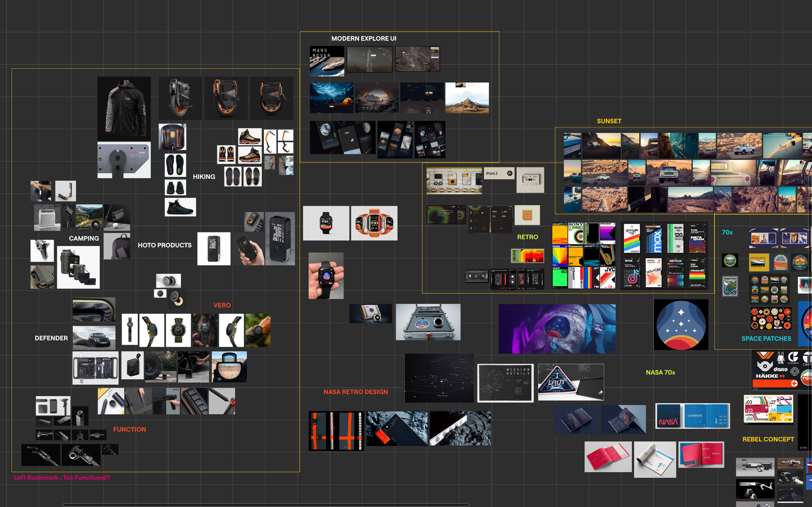
Task: Select the HIKING text label
Action: 204,177
